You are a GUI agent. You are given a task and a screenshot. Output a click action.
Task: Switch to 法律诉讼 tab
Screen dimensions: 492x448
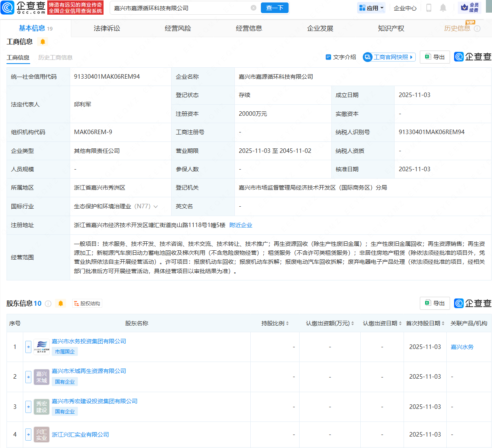pyautogui.click(x=107, y=28)
